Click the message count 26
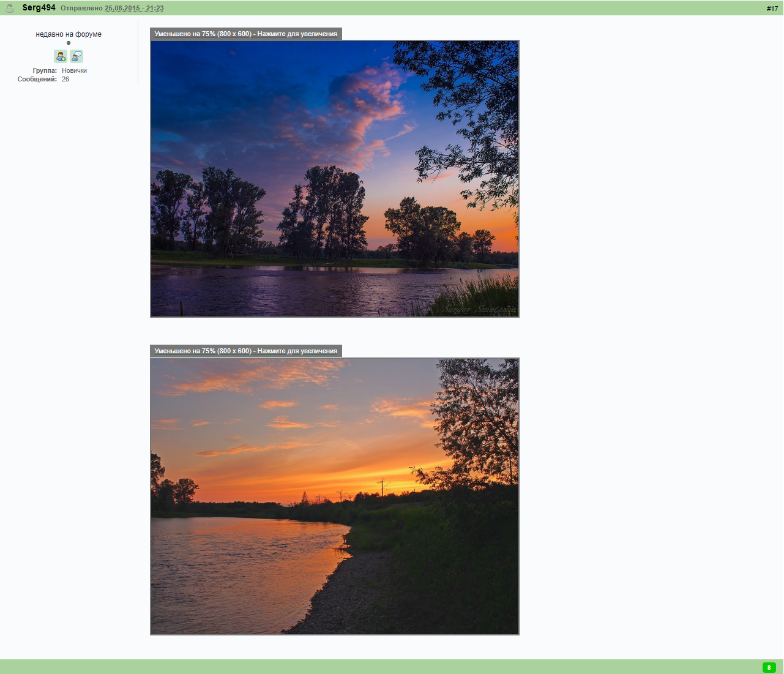 coord(65,80)
